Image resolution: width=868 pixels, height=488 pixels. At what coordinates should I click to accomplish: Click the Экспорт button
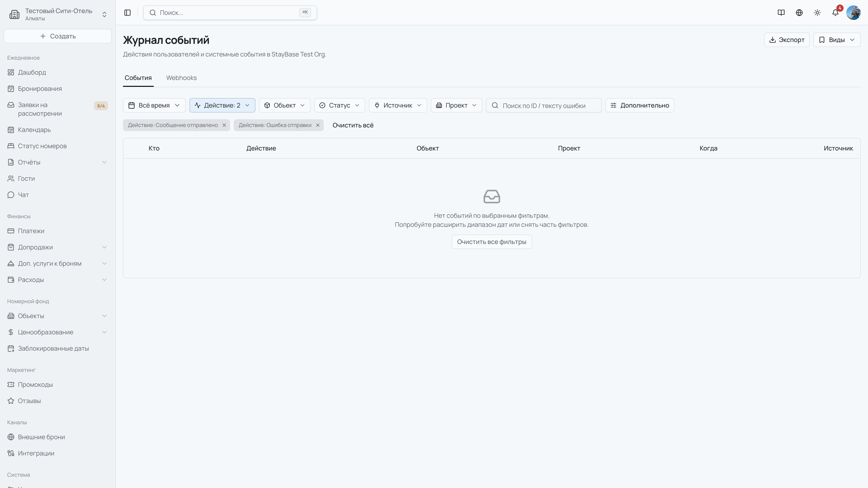point(786,40)
